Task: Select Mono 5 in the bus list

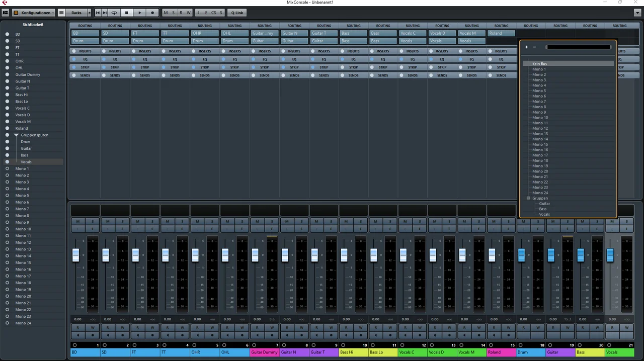Action: tap(539, 91)
